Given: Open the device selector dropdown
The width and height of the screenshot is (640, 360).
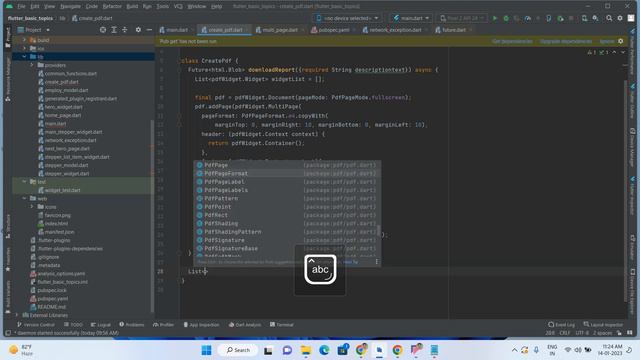Looking at the screenshot, I should (x=347, y=18).
